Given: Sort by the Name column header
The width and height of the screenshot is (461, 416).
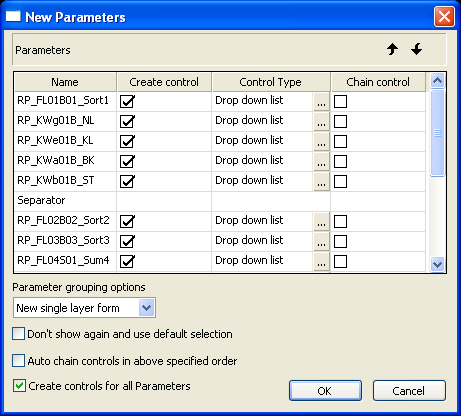Looking at the screenshot, I should [x=65, y=82].
